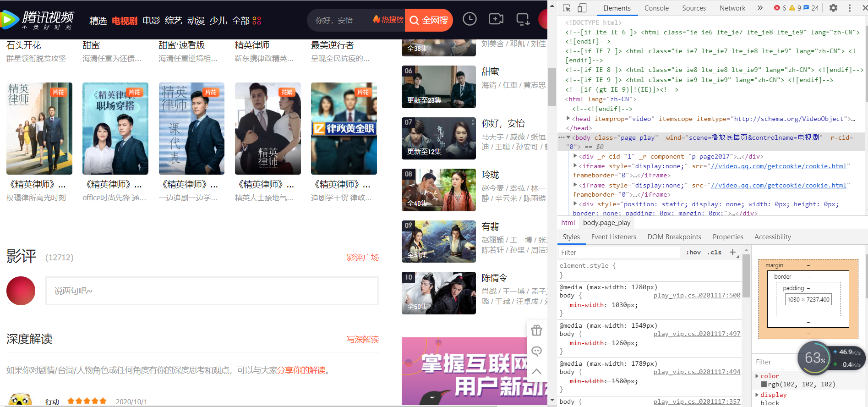This screenshot has height=407, width=868.
Task: Expand the computed display property
Action: click(x=757, y=395)
